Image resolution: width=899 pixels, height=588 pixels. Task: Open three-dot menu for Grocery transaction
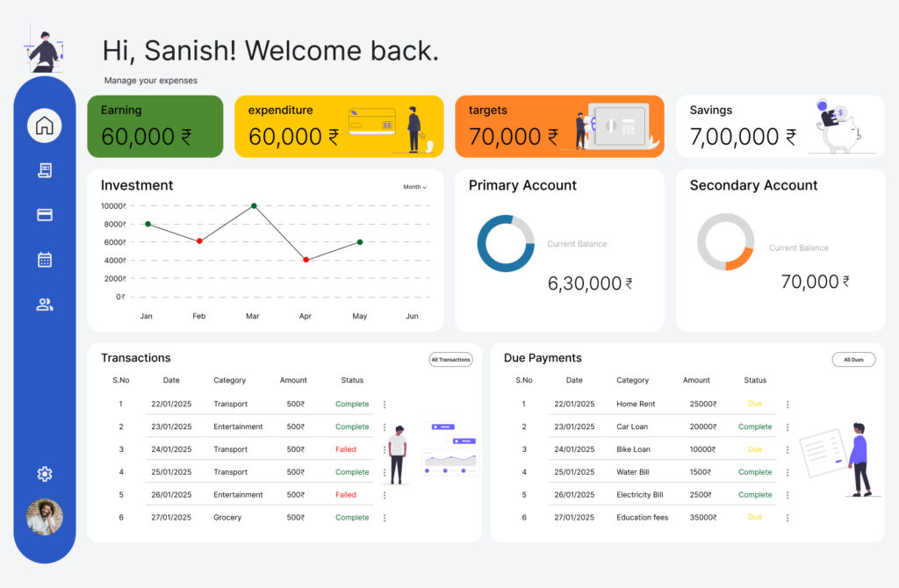(x=384, y=518)
